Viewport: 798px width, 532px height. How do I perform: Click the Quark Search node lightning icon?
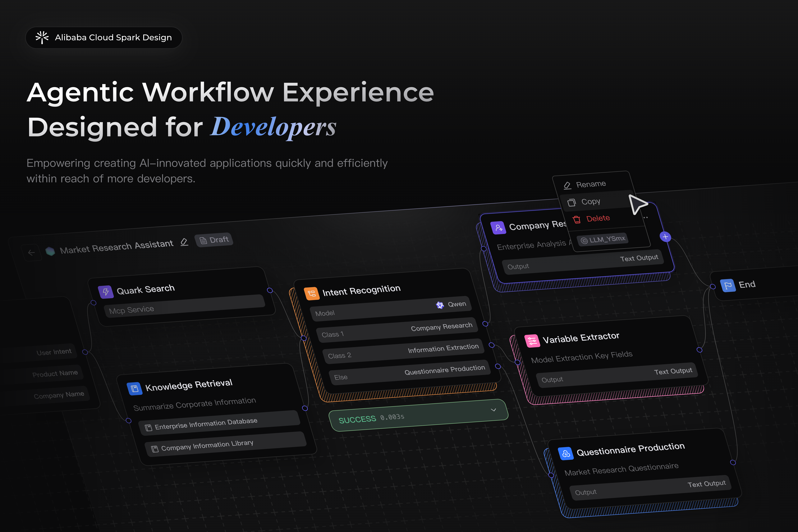tap(106, 292)
